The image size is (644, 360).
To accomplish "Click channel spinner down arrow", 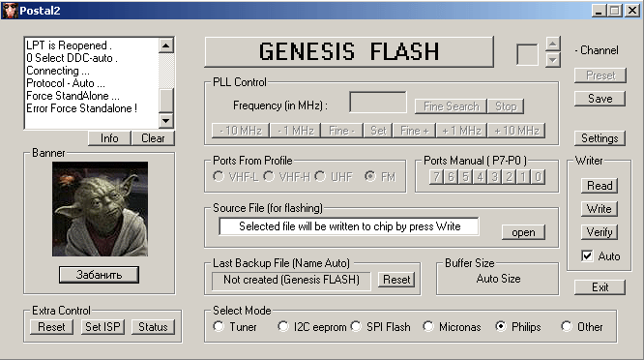I will point(553,60).
